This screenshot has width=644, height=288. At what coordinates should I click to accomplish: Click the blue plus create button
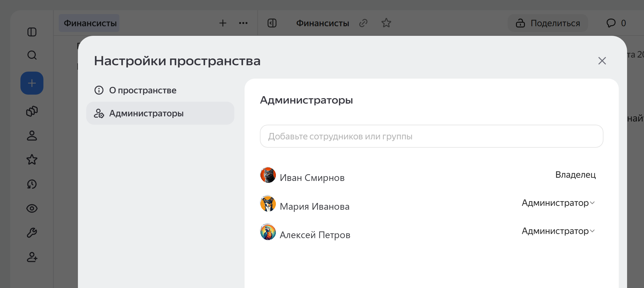coord(32,83)
